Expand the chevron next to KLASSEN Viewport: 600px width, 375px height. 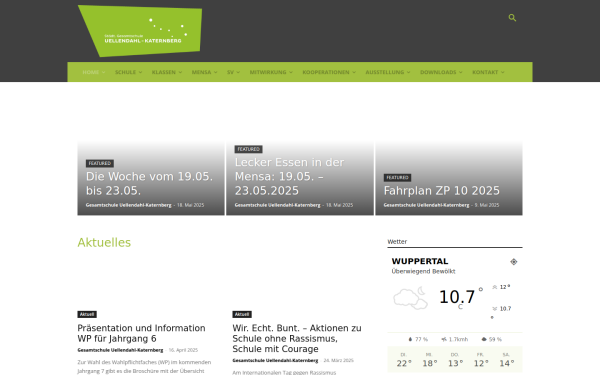[x=180, y=72]
